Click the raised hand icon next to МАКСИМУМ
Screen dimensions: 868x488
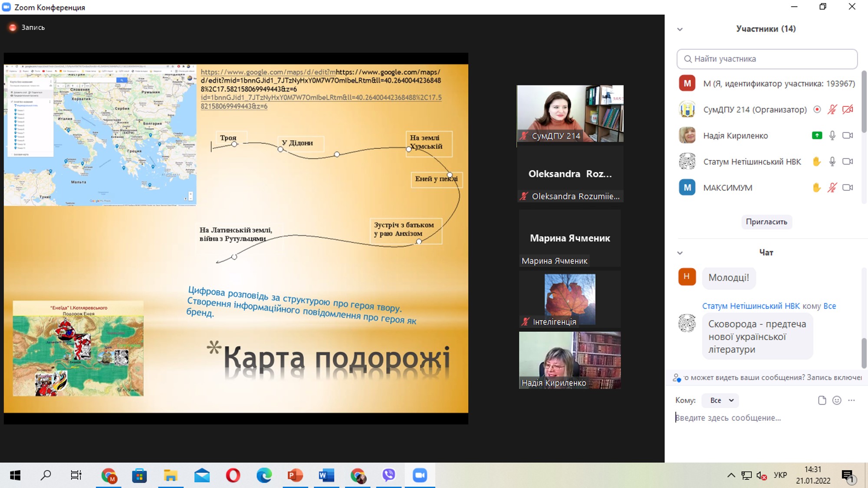(x=817, y=188)
